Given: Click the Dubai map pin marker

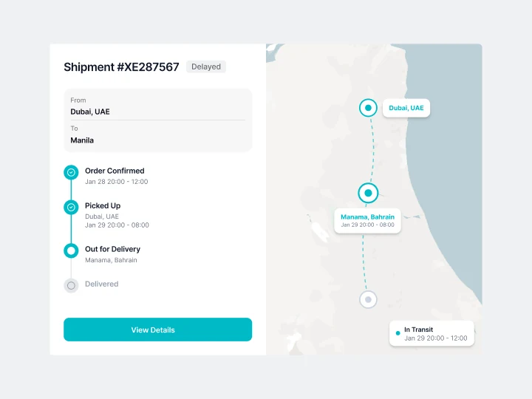Looking at the screenshot, I should 368,108.
